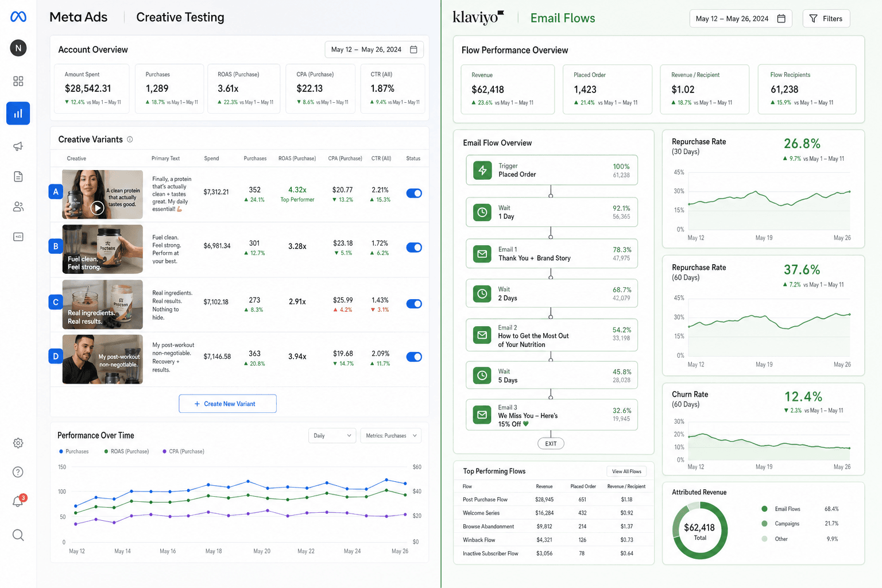The image size is (882, 588).
Task: Open the Meta logo home icon
Action: coord(18,17)
